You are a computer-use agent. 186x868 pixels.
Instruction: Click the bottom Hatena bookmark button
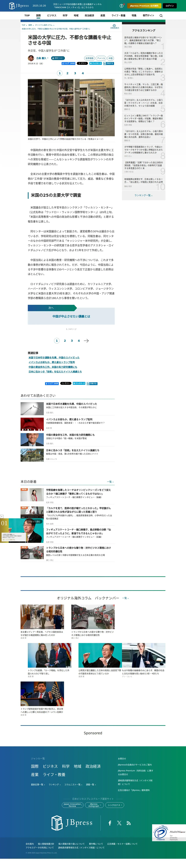pyautogui.click(x=79, y=384)
